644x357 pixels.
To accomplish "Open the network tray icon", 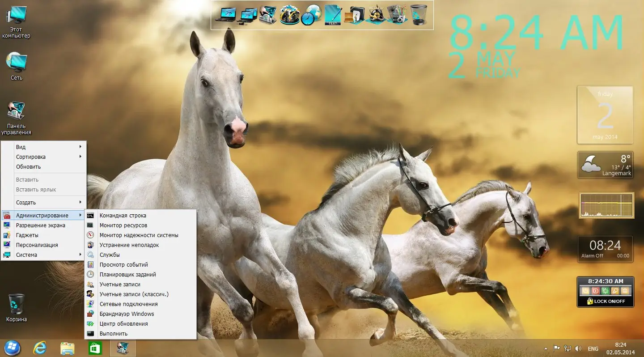I will tap(568, 348).
